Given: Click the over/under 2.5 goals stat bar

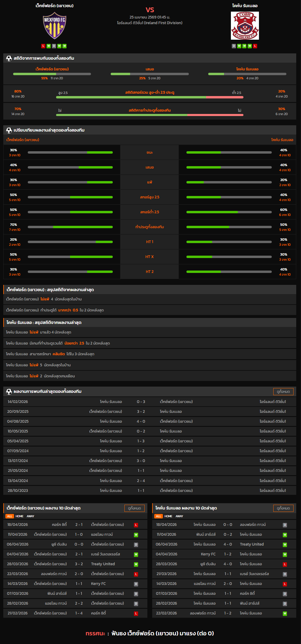Looking at the screenshot, I should click(149, 97).
